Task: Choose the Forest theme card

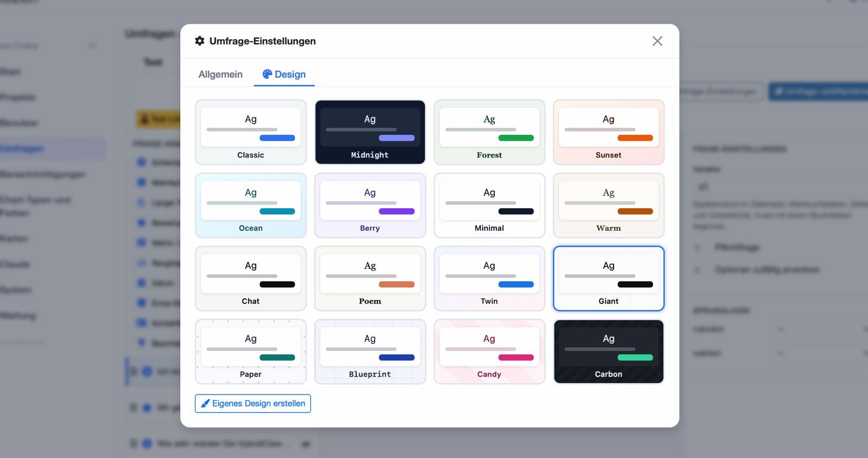Action: coord(489,132)
